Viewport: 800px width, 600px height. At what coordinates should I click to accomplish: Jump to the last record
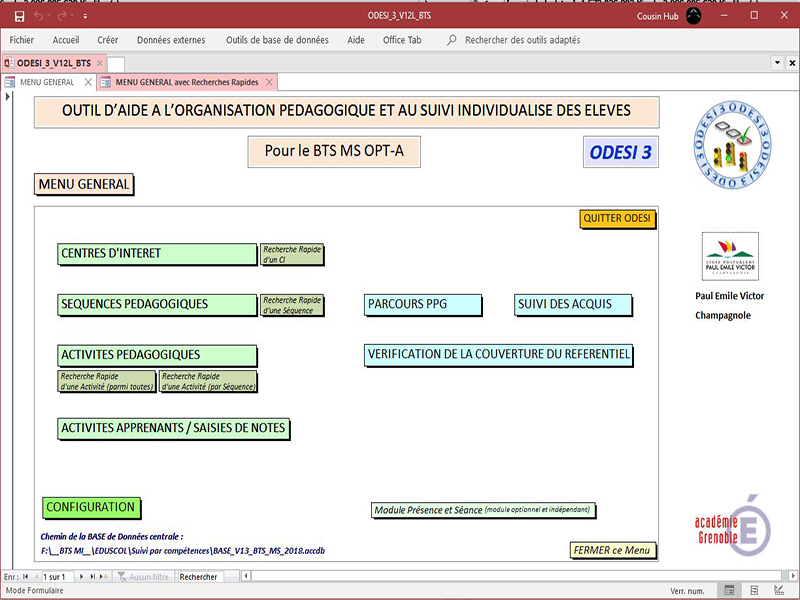coord(93,577)
